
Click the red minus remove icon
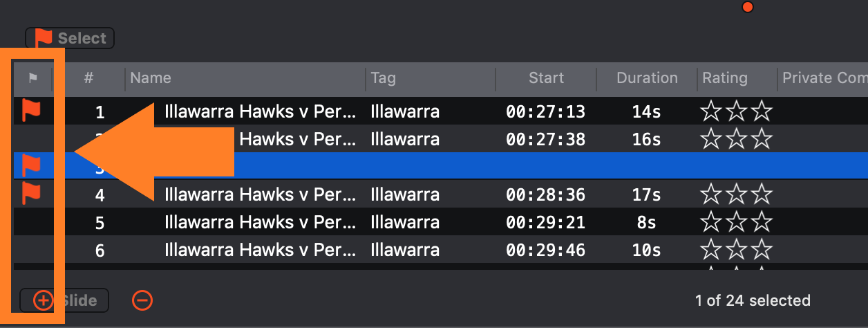142,300
